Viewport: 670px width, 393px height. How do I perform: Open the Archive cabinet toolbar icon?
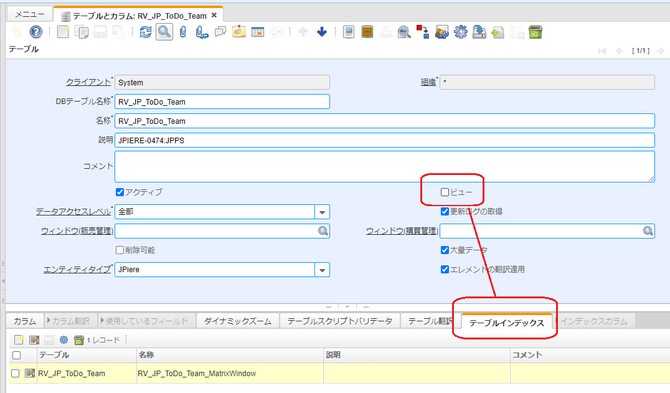[x=367, y=32]
